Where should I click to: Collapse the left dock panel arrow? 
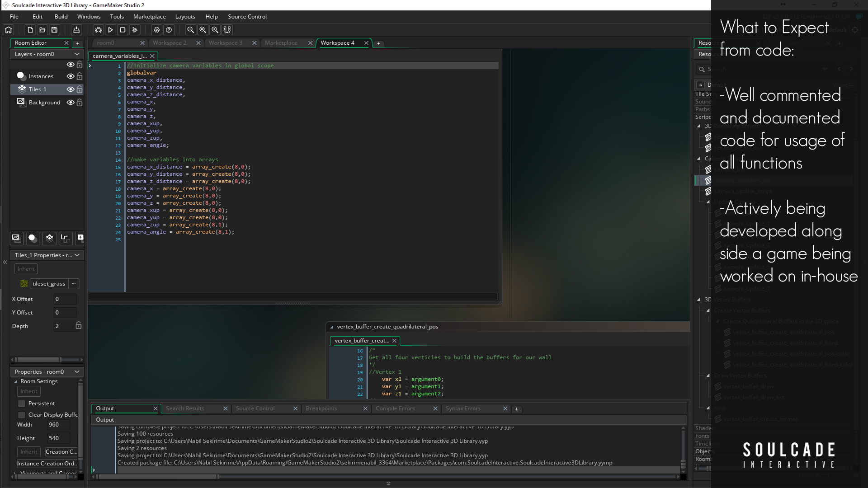click(5, 262)
